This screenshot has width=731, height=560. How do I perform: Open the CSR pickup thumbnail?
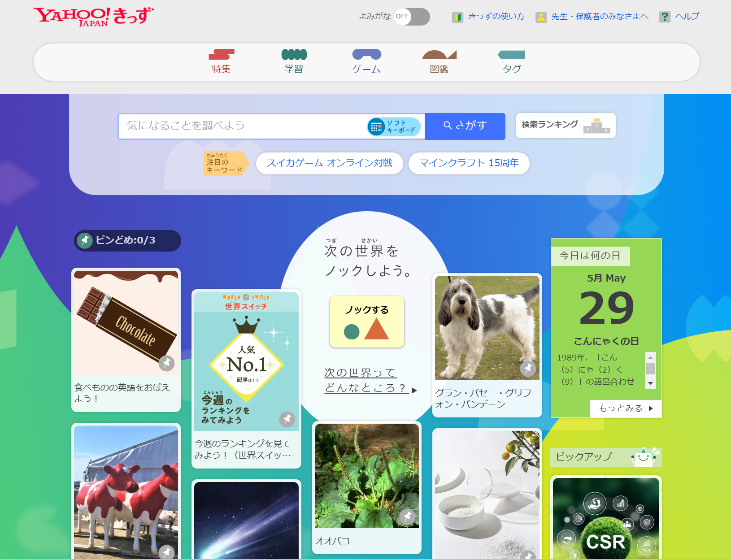[606, 518]
